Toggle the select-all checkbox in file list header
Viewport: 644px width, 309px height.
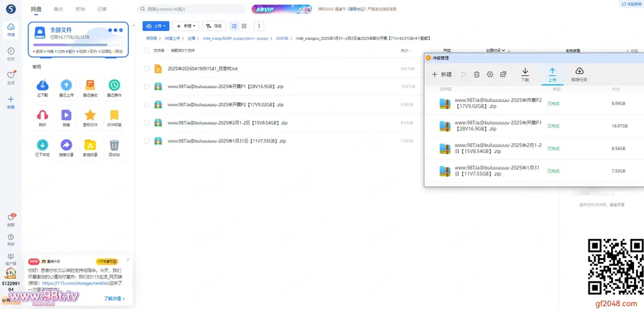(x=147, y=50)
